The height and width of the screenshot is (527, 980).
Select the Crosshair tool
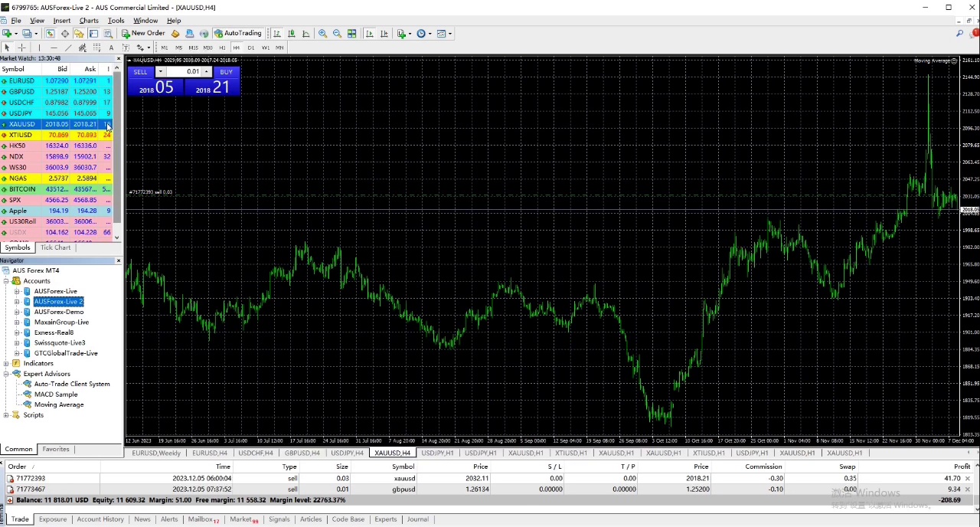pos(21,47)
